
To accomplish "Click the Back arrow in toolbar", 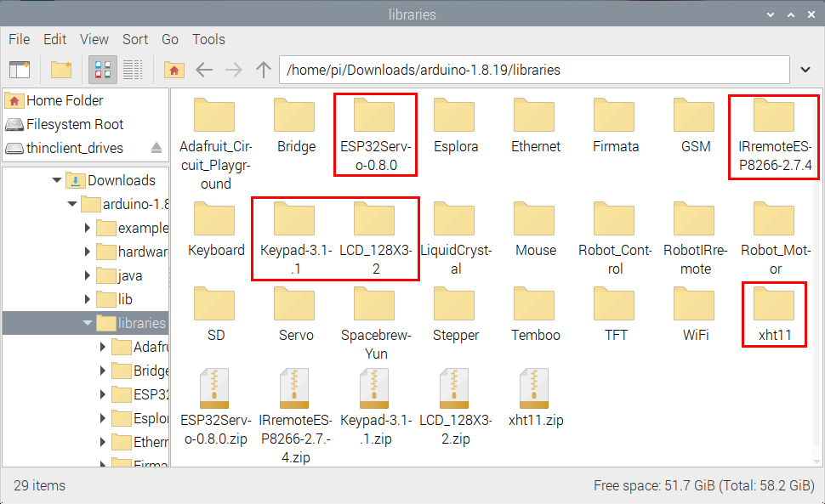I will (x=204, y=69).
